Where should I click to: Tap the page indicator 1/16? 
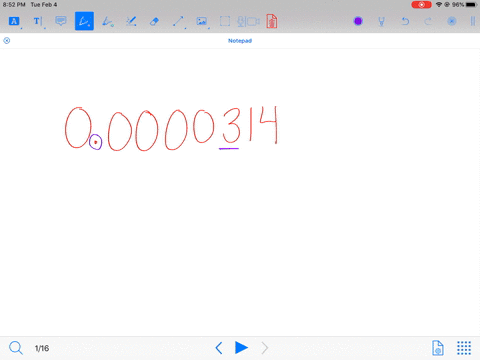(42, 348)
